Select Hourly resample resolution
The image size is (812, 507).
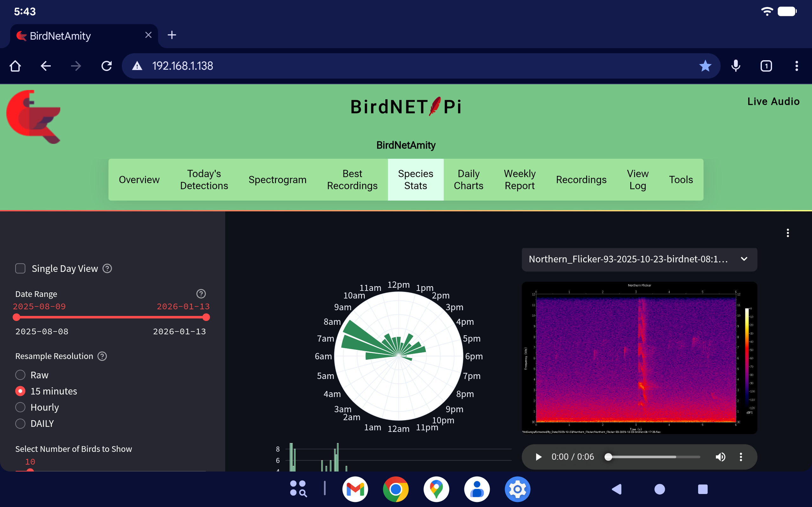coord(21,407)
